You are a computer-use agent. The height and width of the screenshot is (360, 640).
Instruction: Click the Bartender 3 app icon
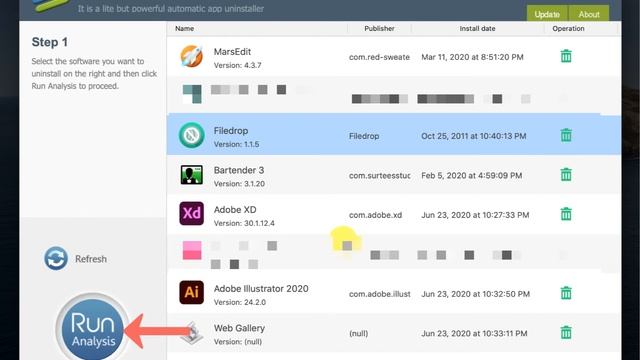pos(191,175)
